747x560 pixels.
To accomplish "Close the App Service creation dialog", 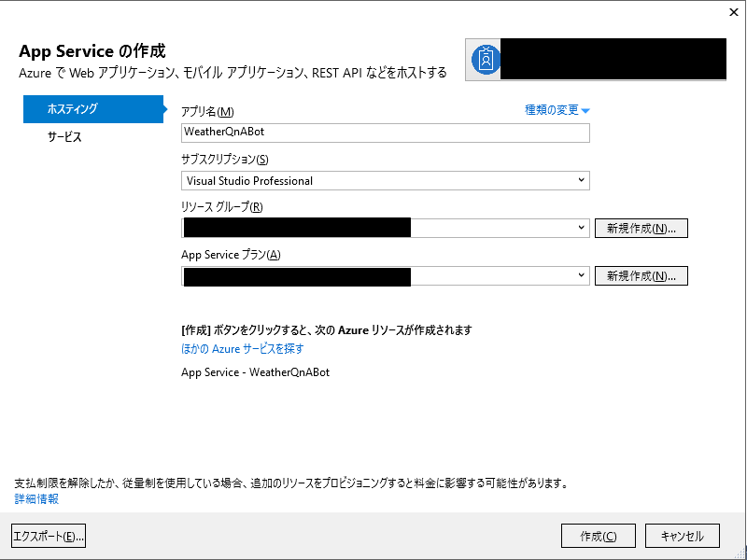I will point(734,12).
